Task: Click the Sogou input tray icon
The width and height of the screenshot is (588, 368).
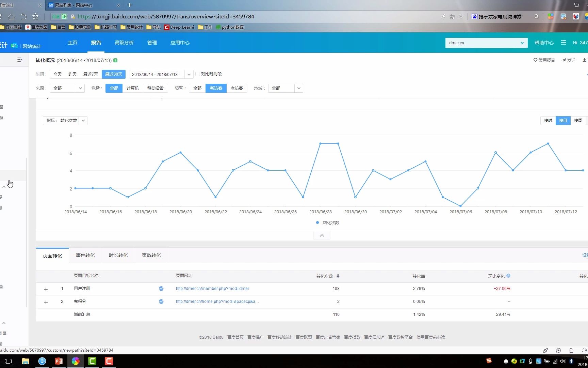Action: (489, 361)
